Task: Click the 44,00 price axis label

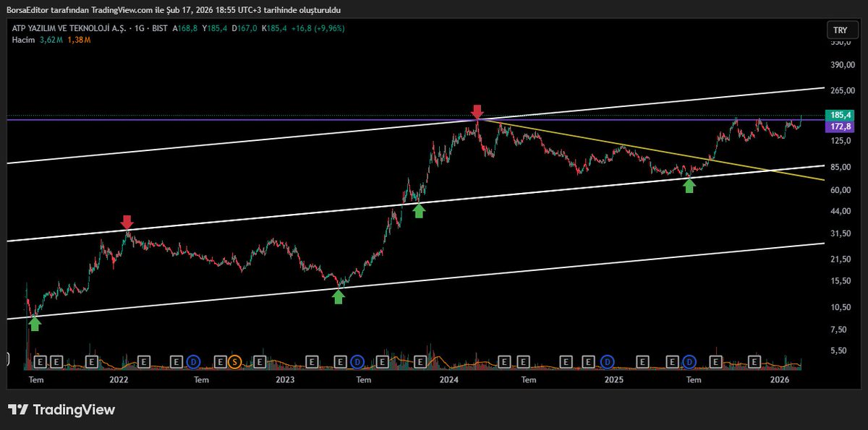Action: click(841, 211)
